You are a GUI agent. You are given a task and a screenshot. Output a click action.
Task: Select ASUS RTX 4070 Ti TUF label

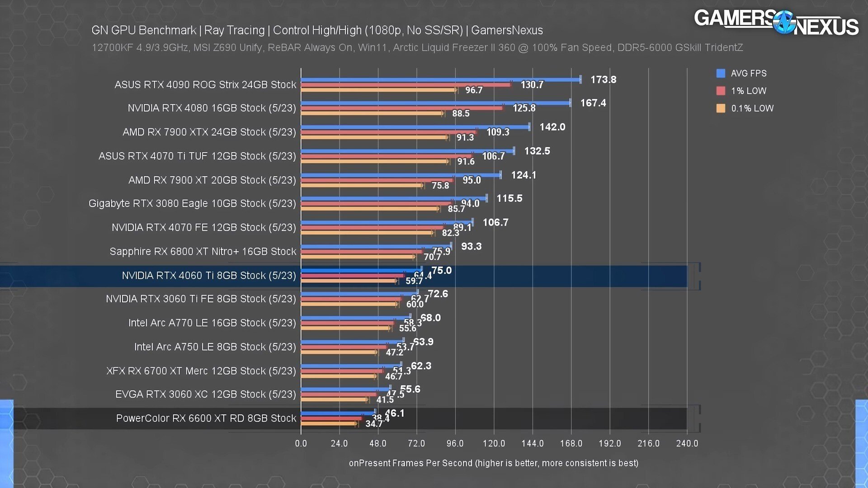click(197, 156)
